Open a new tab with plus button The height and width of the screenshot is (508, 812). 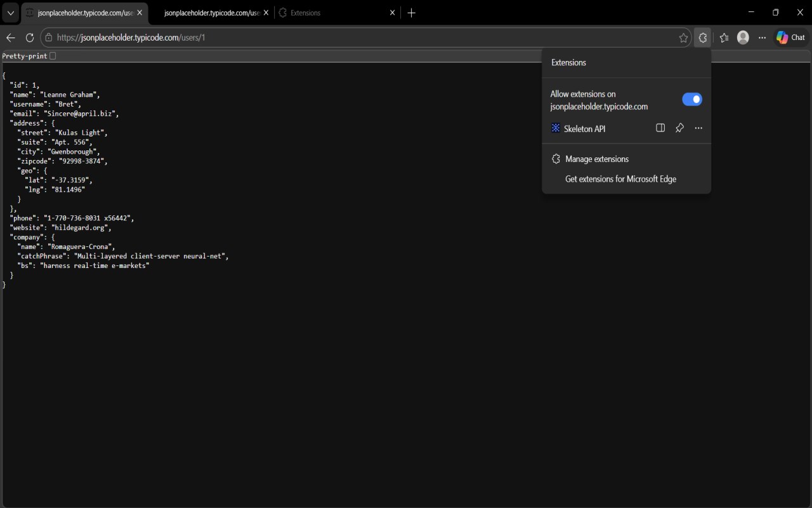pos(412,13)
